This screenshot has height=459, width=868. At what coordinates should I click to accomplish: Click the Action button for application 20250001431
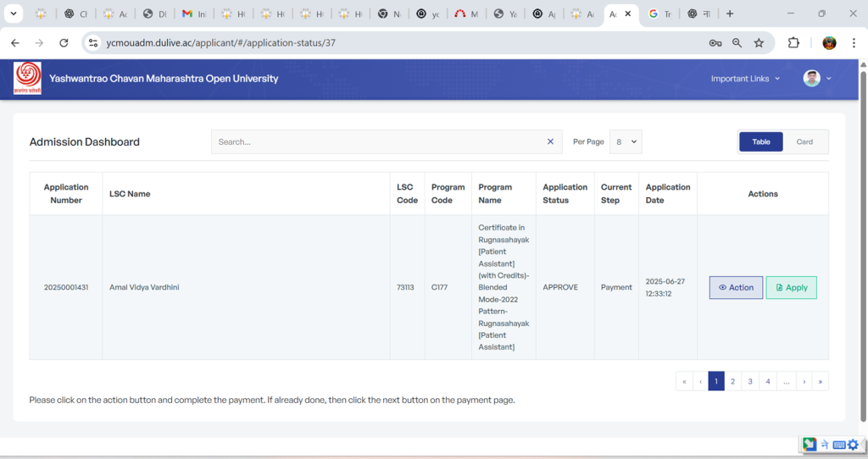[x=736, y=288]
